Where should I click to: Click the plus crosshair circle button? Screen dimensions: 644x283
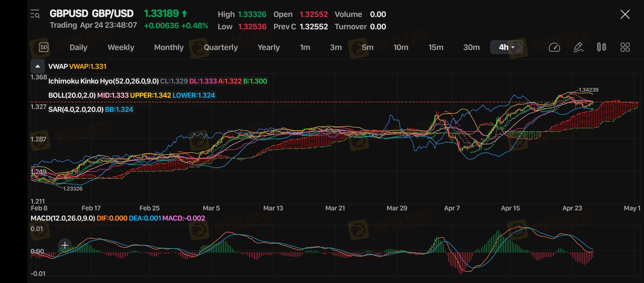(65, 245)
